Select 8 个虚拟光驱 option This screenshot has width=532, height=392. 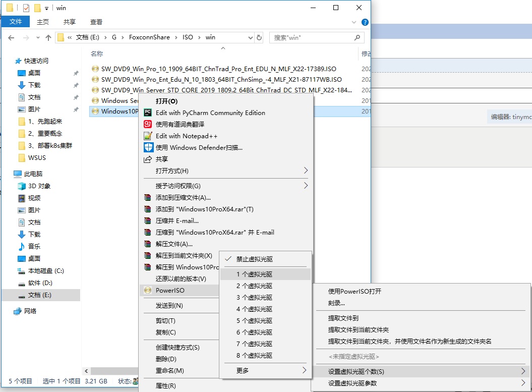coord(265,355)
